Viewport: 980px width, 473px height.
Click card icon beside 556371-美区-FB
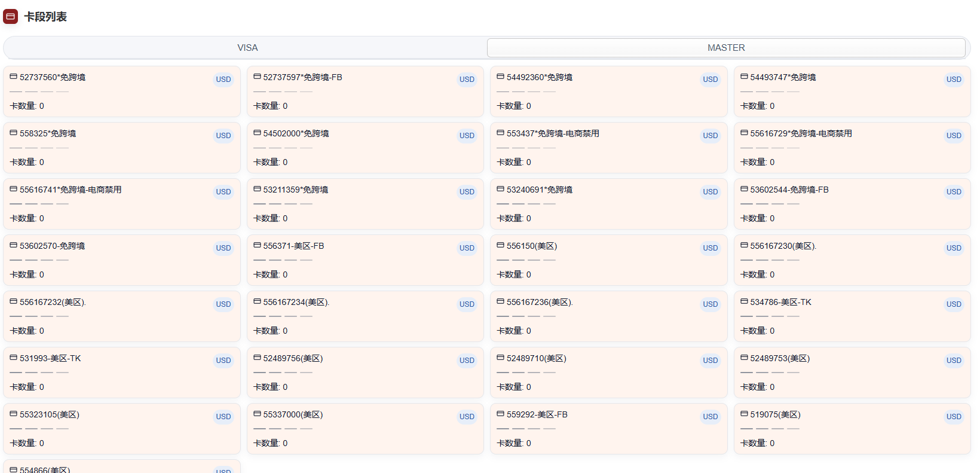pyautogui.click(x=257, y=246)
